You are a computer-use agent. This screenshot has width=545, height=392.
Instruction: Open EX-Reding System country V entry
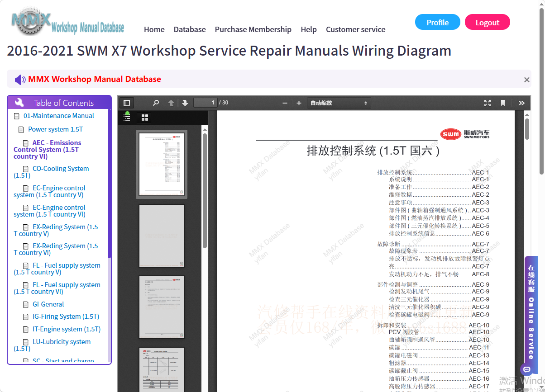[x=56, y=230]
